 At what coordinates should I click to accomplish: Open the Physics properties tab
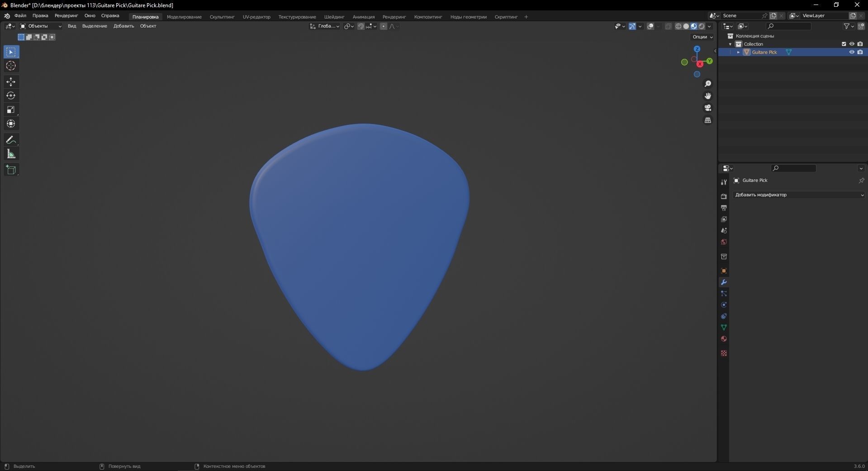click(724, 305)
